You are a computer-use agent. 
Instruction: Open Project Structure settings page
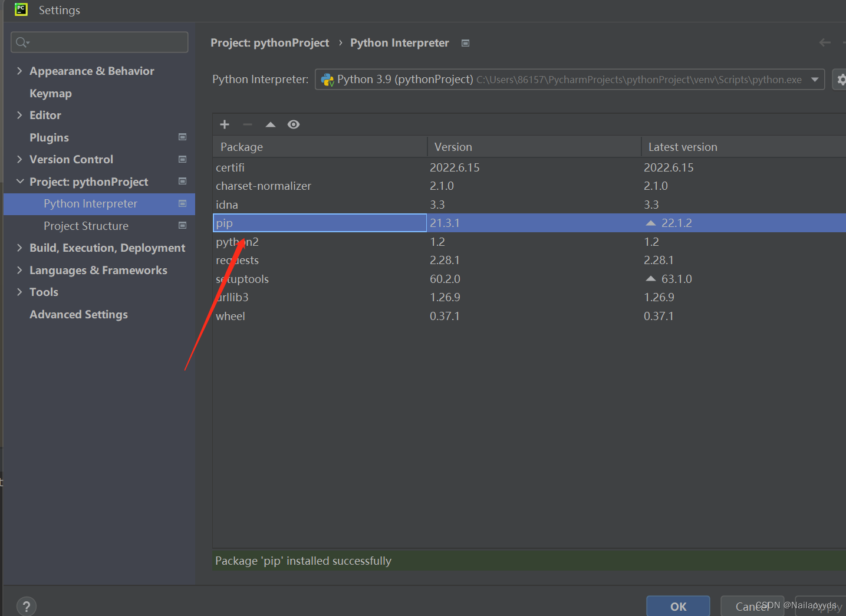(x=86, y=226)
